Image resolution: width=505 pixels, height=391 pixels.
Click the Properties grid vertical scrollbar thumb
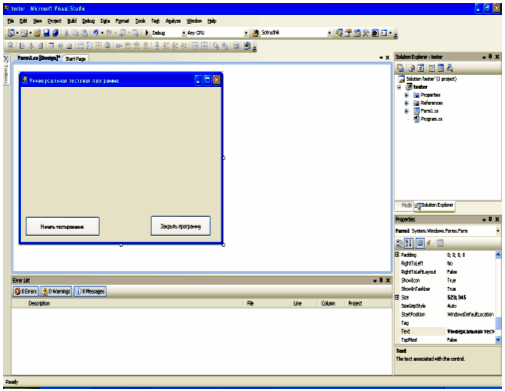tap(498, 323)
